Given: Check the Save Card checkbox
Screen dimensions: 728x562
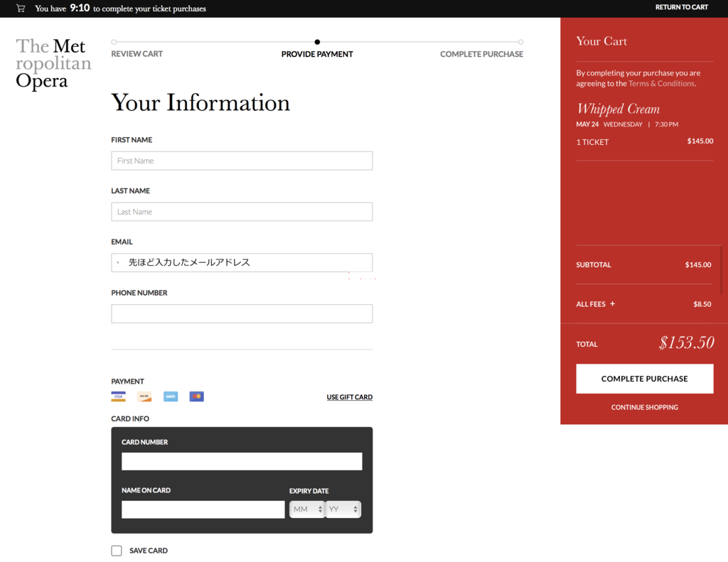Looking at the screenshot, I should (x=117, y=551).
